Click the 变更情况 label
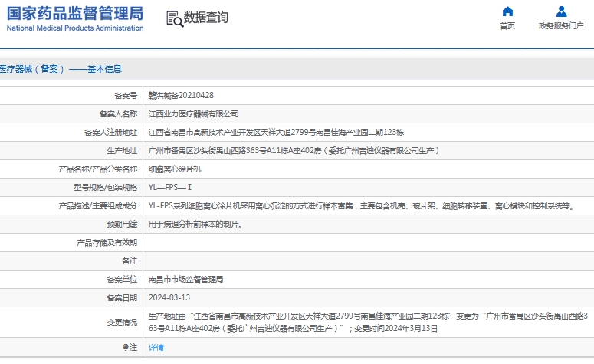The image size is (594, 364). pos(122,323)
